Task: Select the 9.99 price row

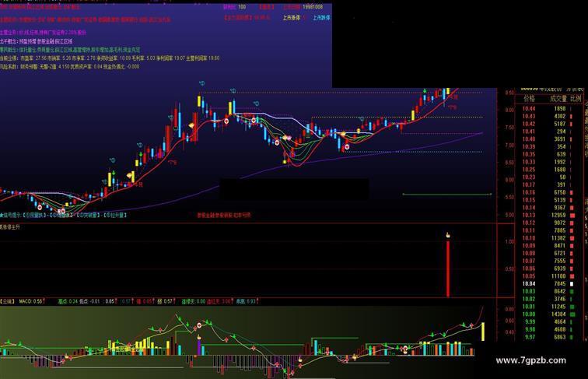Action: [x=548, y=322]
